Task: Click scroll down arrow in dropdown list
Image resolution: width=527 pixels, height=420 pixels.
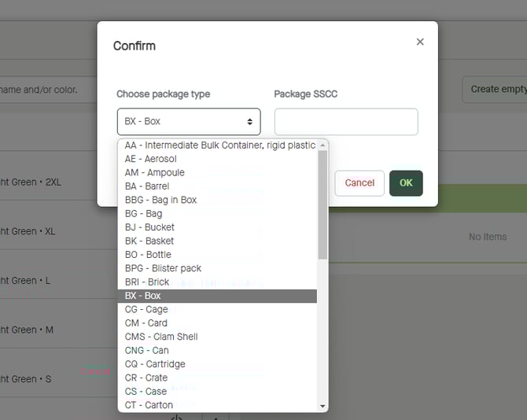Action: coord(322,406)
